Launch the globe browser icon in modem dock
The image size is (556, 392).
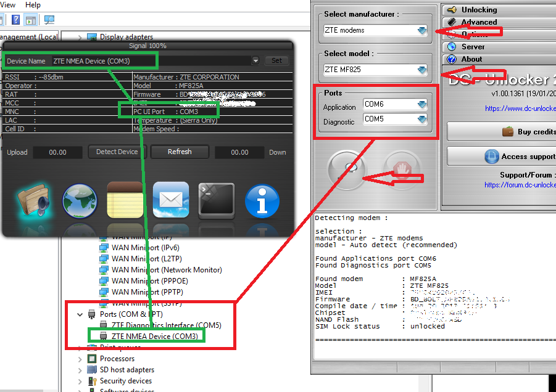coord(80,200)
